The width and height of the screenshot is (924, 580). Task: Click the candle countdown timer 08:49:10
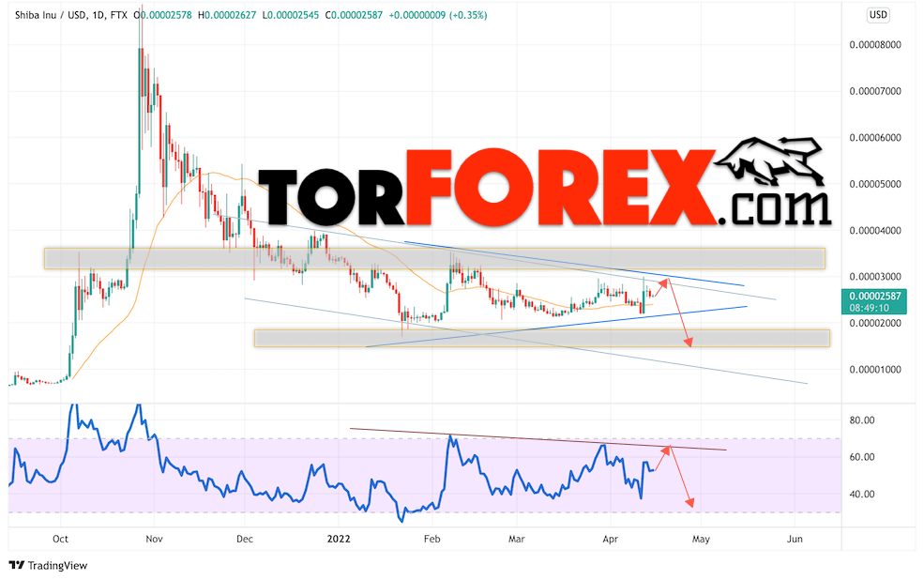pos(870,308)
